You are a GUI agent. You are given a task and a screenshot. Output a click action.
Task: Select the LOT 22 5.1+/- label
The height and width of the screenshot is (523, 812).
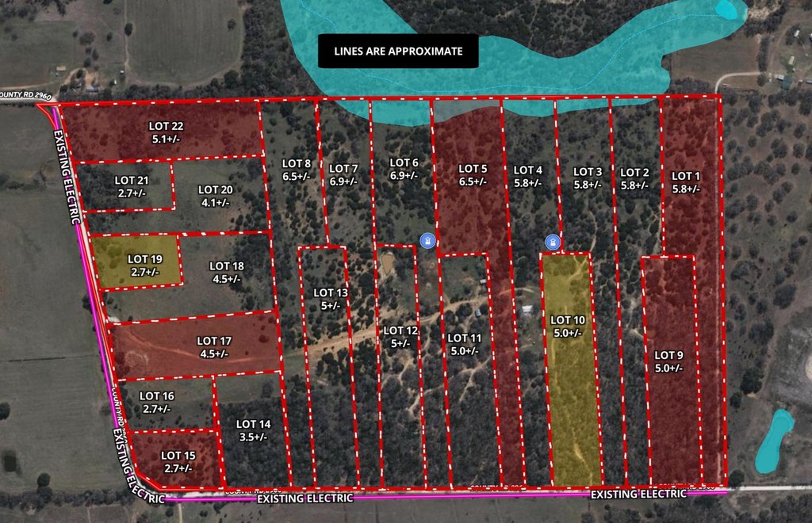click(x=166, y=132)
